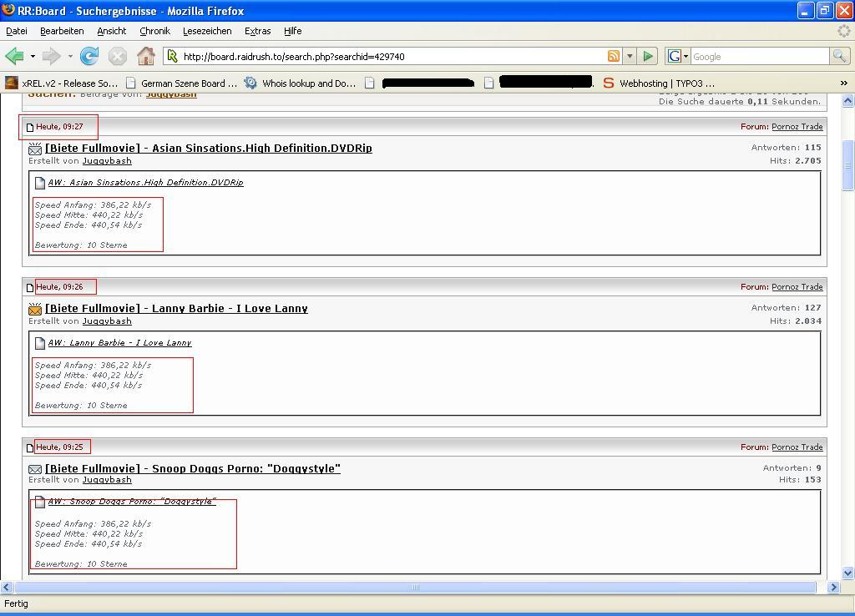Open the back button history dropdown arrow
855x616 pixels.
coord(33,56)
